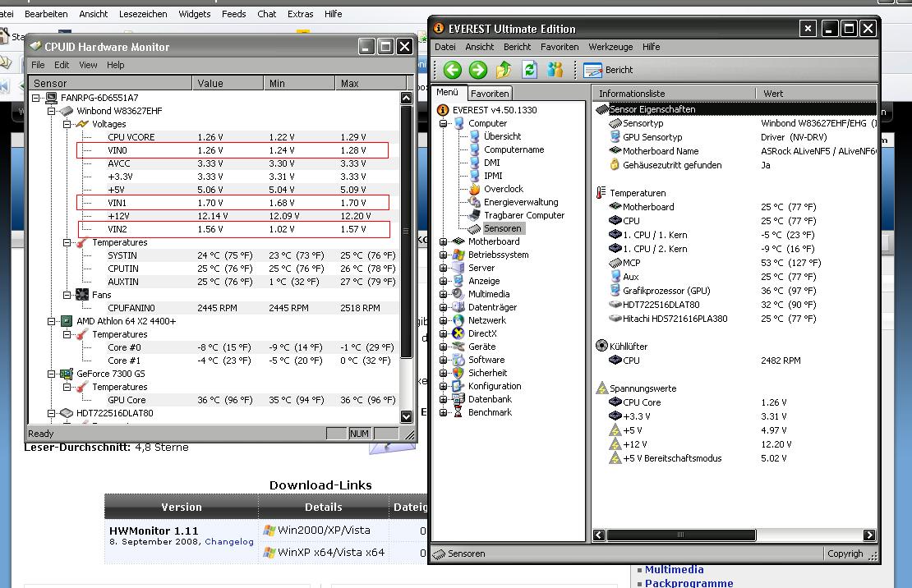
Task: Open the Bericht report toolbar button
Action: pyautogui.click(x=608, y=70)
